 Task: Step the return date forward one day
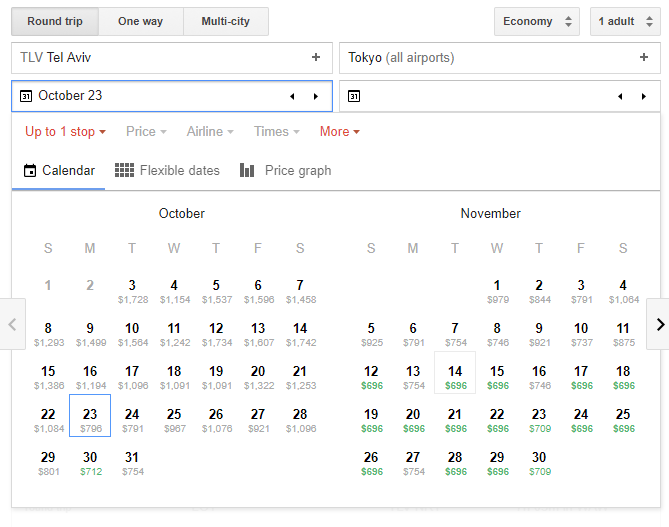click(x=644, y=97)
